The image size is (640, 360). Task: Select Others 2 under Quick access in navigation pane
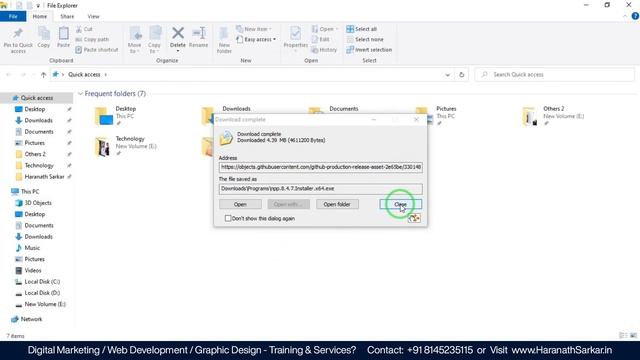[35, 154]
